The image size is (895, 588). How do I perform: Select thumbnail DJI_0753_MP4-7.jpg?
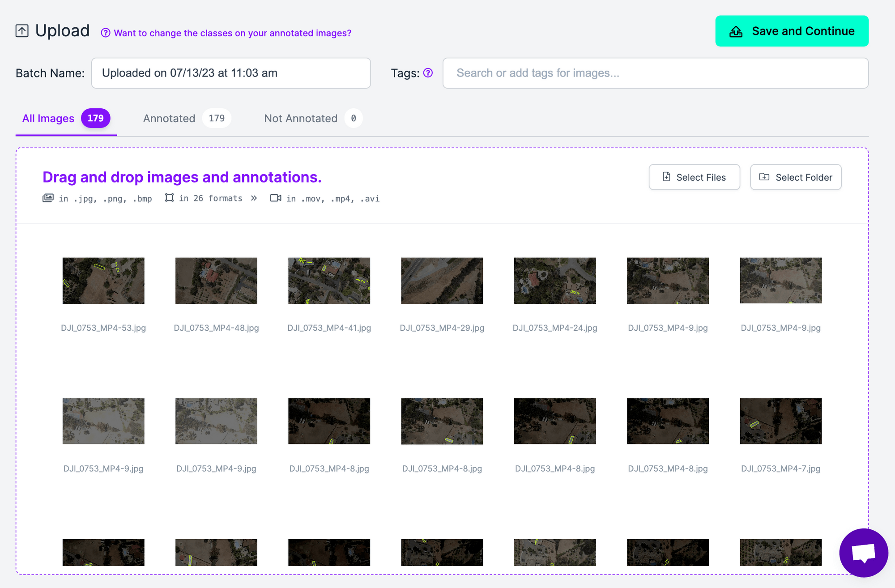(780, 421)
